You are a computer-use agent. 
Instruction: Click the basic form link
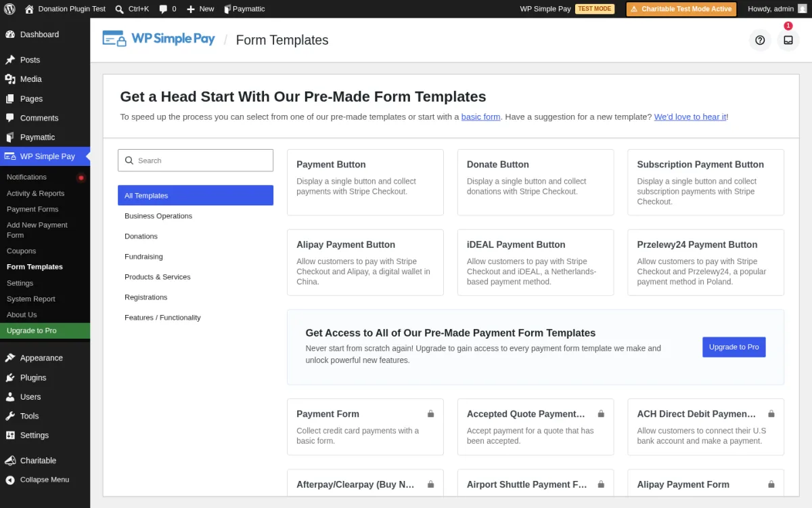(480, 117)
